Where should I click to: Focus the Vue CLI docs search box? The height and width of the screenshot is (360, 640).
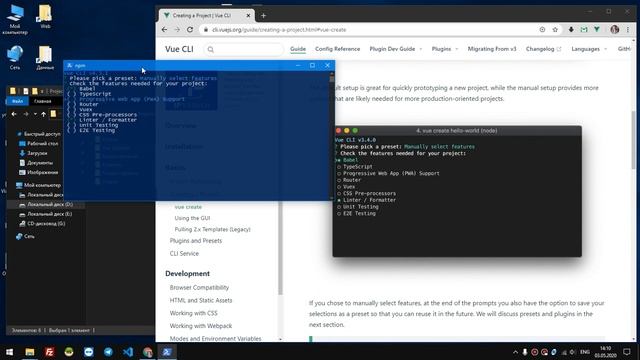[244, 49]
